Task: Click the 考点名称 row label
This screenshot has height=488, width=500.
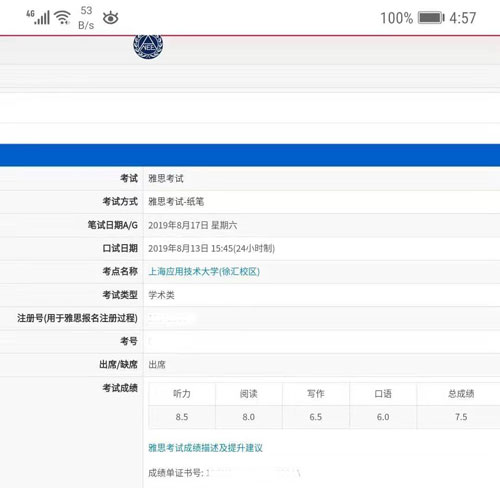Action: (x=120, y=271)
